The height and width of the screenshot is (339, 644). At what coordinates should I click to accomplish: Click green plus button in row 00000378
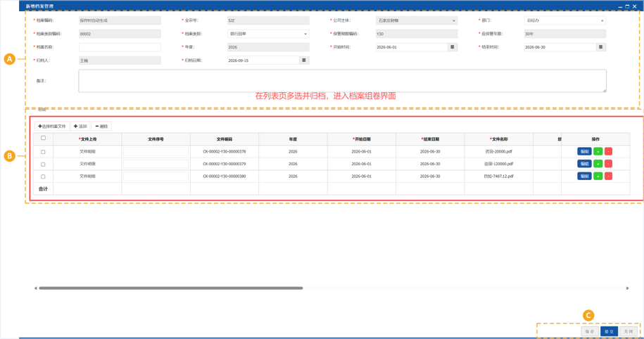598,151
